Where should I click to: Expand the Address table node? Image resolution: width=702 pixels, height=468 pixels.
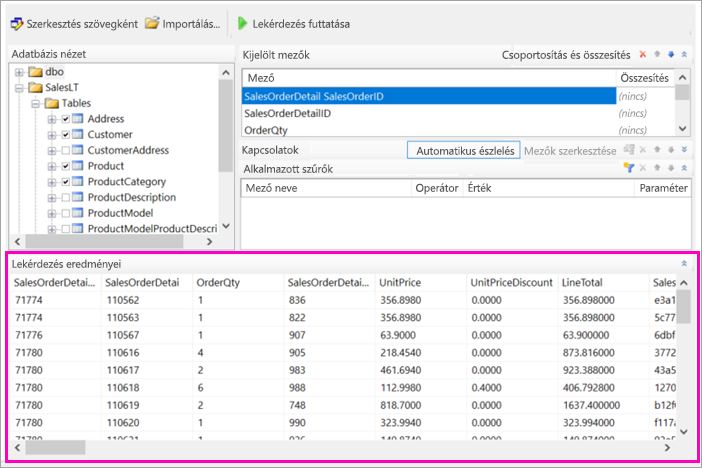(x=52, y=120)
